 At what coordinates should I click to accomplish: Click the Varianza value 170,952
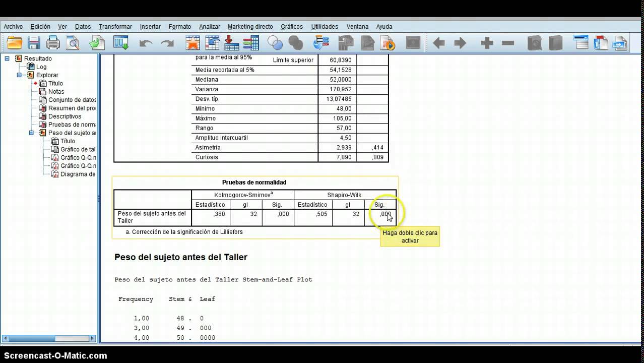pyautogui.click(x=342, y=89)
